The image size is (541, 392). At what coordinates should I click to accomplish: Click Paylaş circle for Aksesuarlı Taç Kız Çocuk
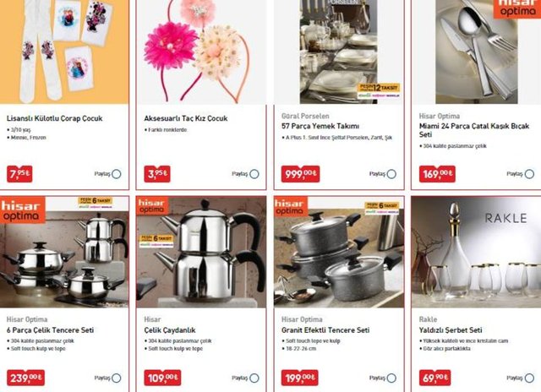(254, 174)
